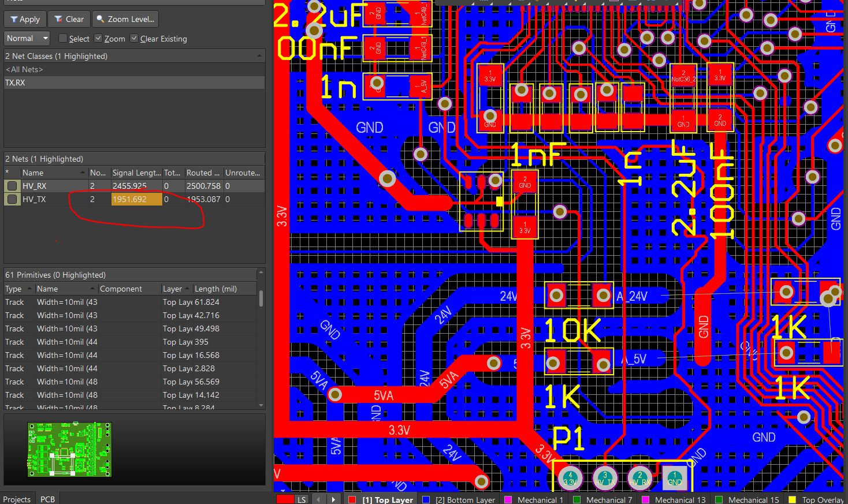The height and width of the screenshot is (504, 848).
Task: Toggle the Zoom checkbox
Action: point(98,39)
